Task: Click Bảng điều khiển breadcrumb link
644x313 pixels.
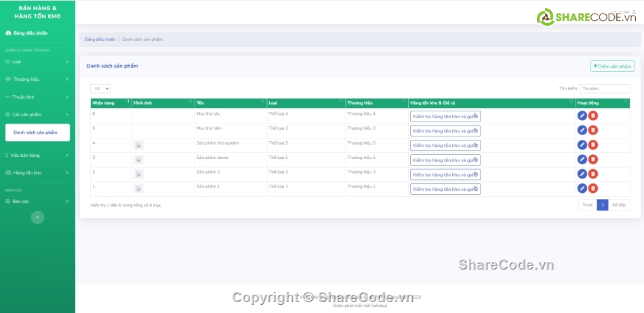Action: [100, 39]
